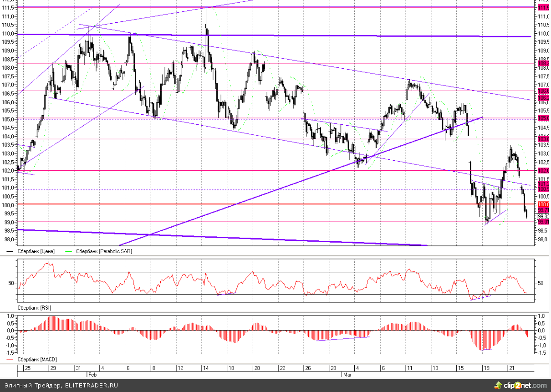The width and height of the screenshot is (551, 392).
Task: Click the green Parabolic SAR legend line swatch
Action: click(69, 251)
